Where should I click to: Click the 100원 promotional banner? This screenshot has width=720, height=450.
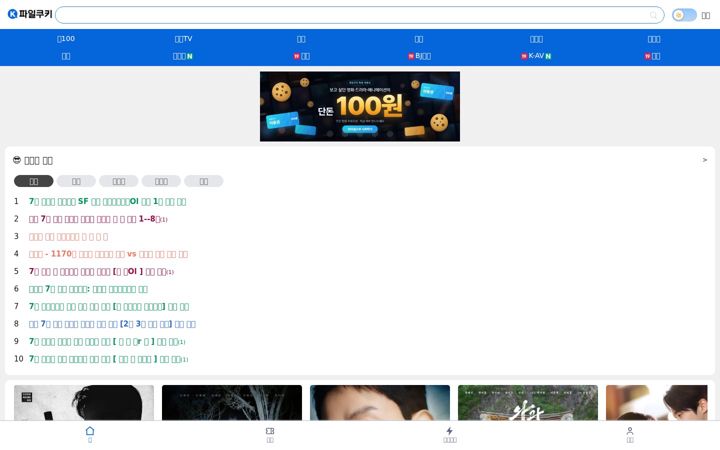tap(360, 107)
